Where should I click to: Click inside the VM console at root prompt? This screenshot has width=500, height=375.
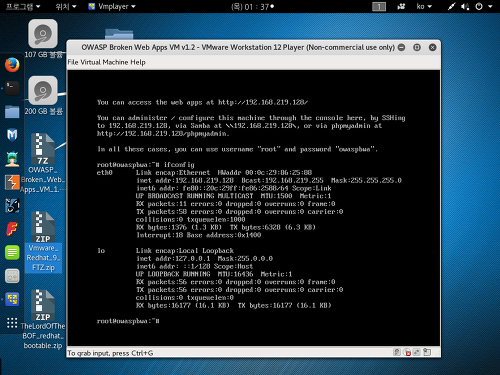[x=128, y=321]
